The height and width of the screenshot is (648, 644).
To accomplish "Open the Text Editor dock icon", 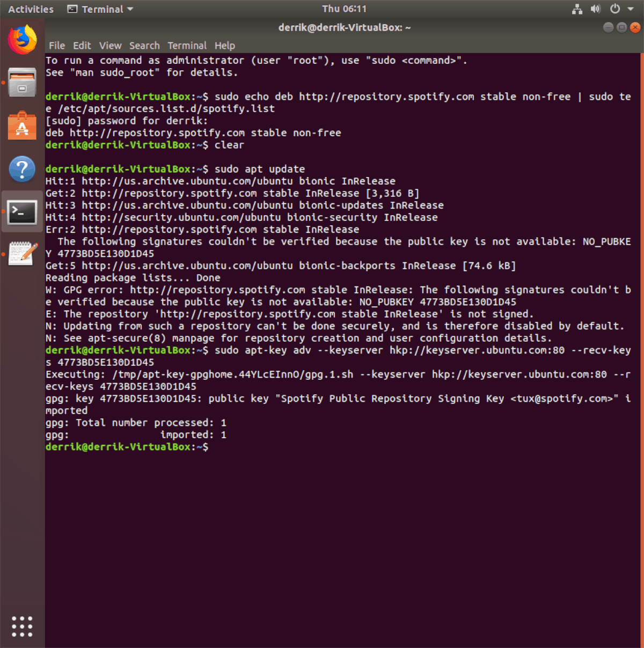I will (22, 254).
